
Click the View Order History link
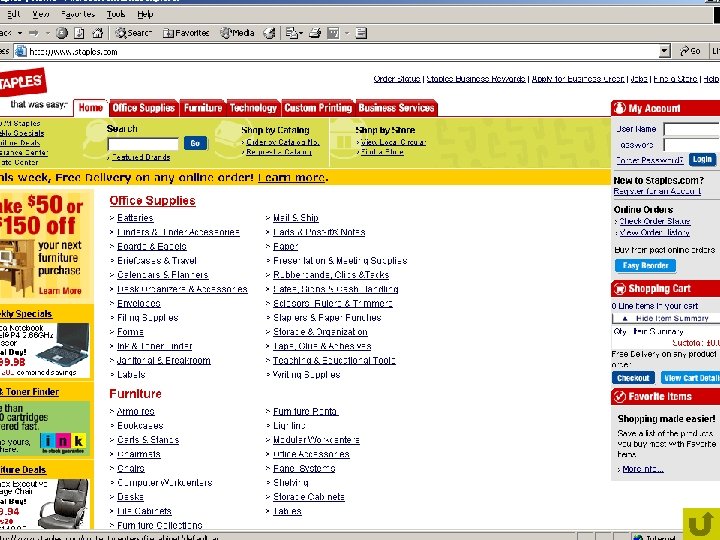654,233
